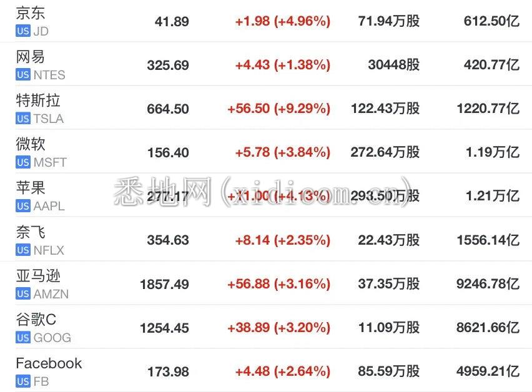This screenshot has height=392, width=532.
Task: Open the 网易 stock name
Action: [x=30, y=57]
